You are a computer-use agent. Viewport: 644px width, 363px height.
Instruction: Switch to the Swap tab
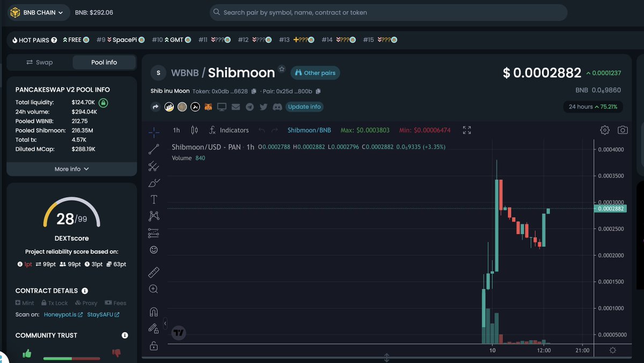(39, 62)
